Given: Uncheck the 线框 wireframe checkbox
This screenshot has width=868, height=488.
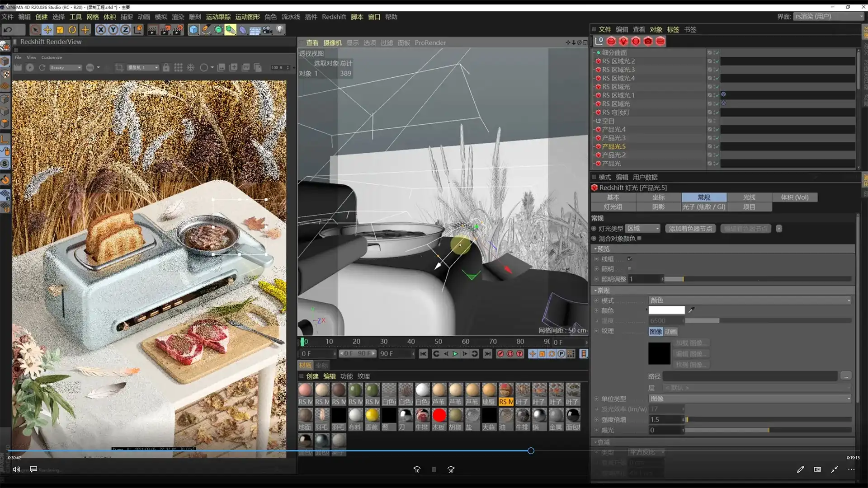Looking at the screenshot, I should pyautogui.click(x=629, y=259).
